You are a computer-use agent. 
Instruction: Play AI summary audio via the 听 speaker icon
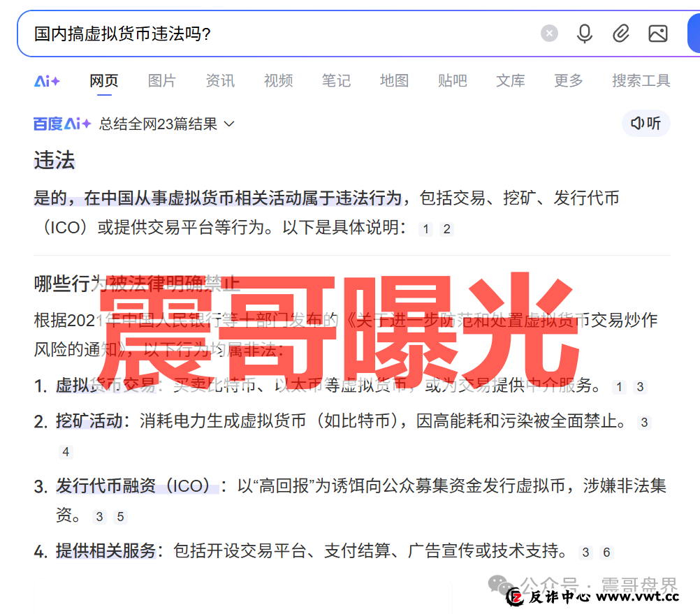(646, 123)
